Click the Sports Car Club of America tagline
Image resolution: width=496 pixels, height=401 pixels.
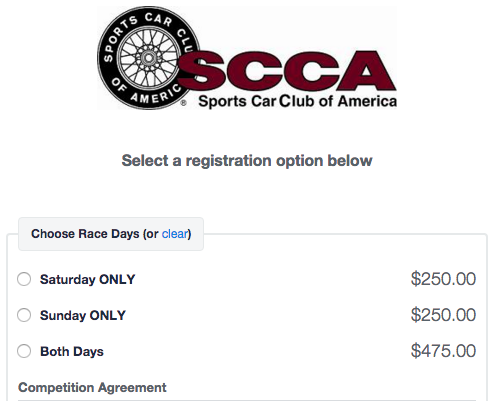(x=297, y=101)
